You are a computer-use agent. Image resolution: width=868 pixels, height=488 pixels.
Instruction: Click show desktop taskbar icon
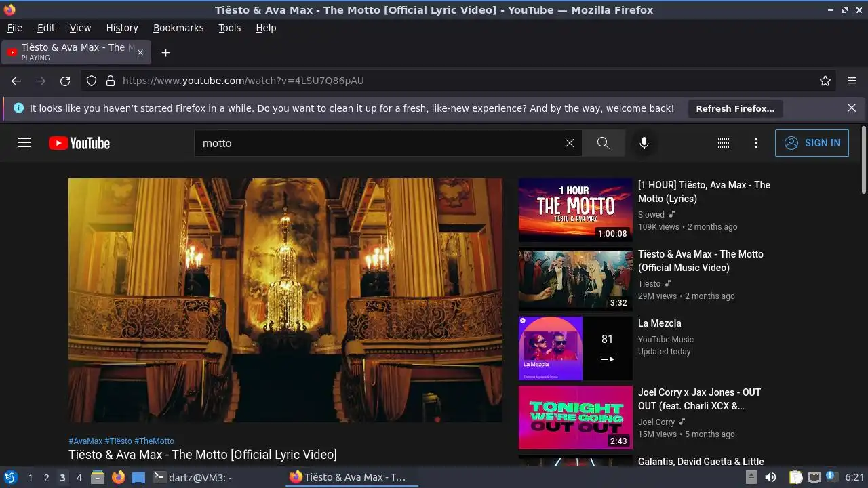[138, 477]
